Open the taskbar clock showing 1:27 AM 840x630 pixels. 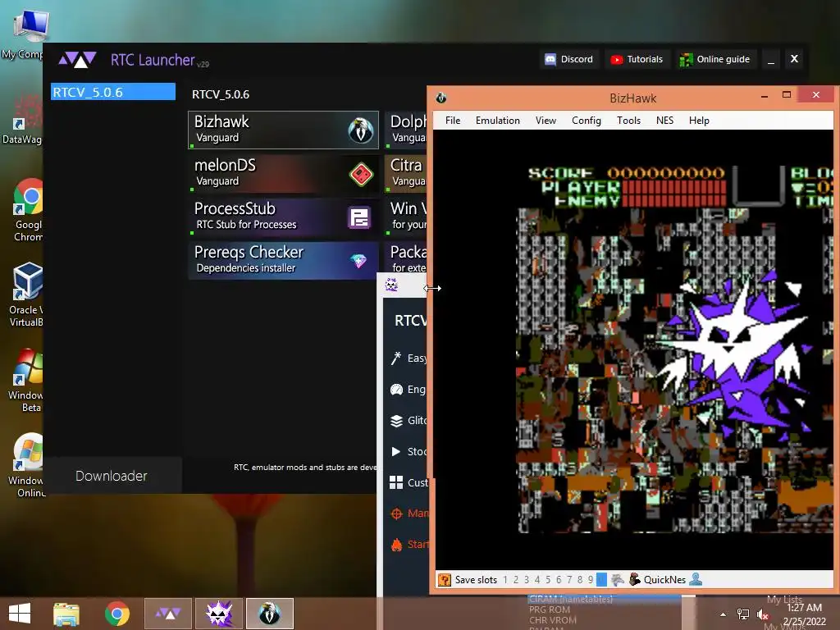(x=804, y=614)
